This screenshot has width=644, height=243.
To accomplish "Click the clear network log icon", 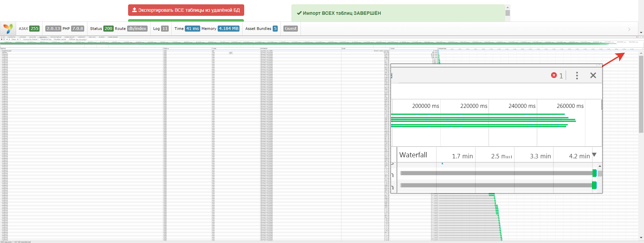I will pos(4,39).
